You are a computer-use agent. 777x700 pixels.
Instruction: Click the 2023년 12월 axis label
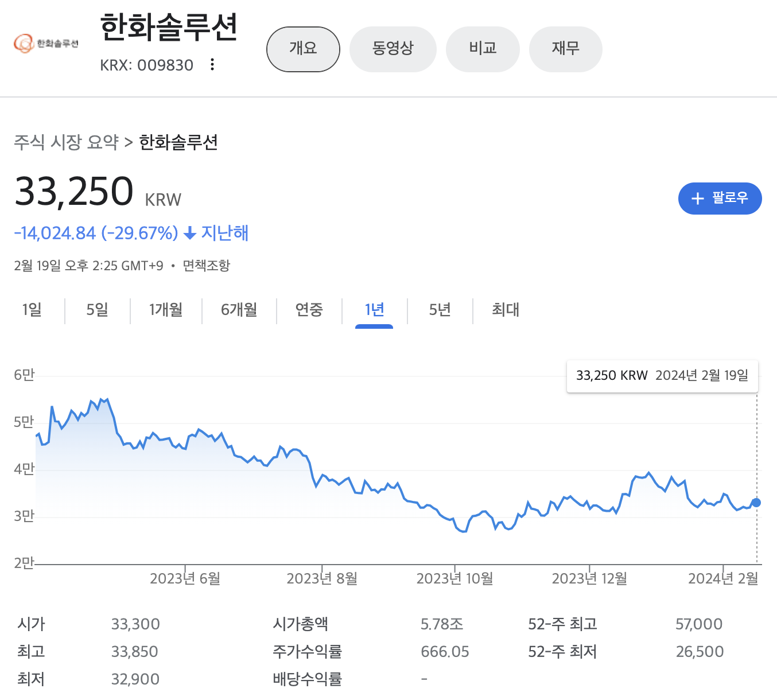pyautogui.click(x=589, y=578)
